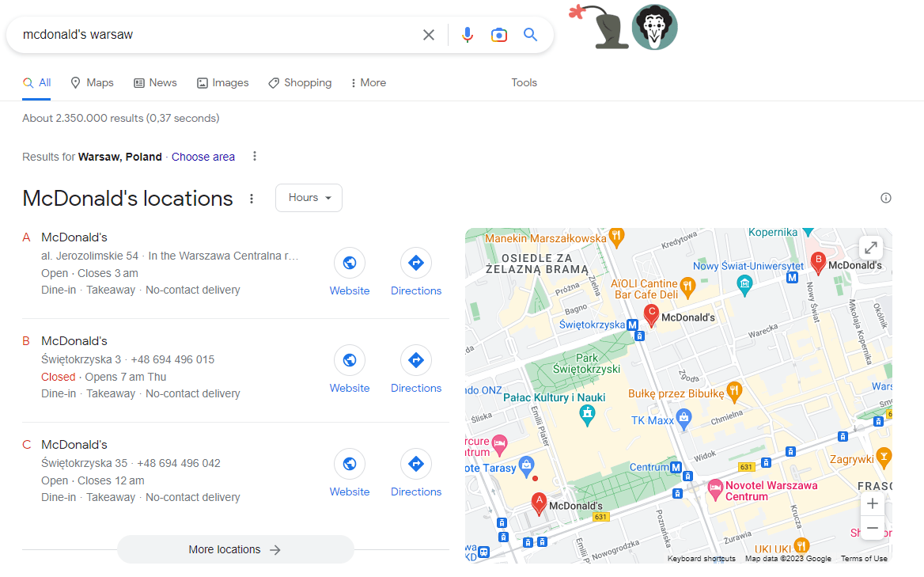The image size is (924, 577).
Task: Expand the map to full view
Action: (x=871, y=248)
